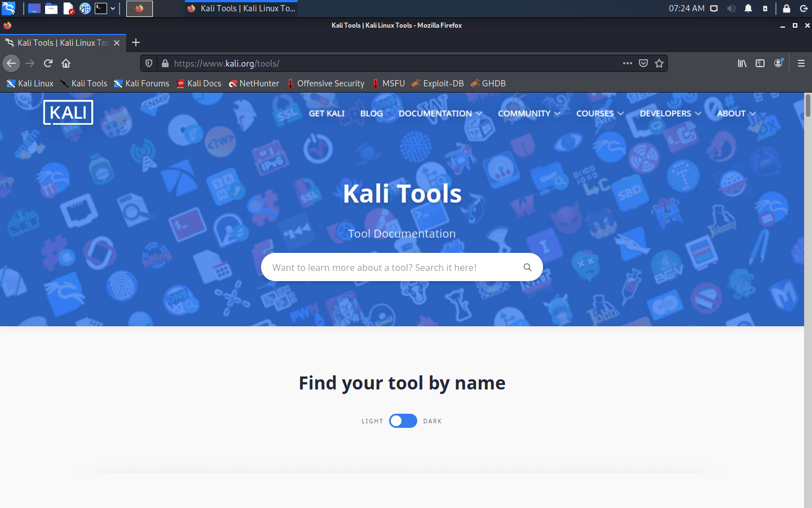Go back with the back arrow

11,63
